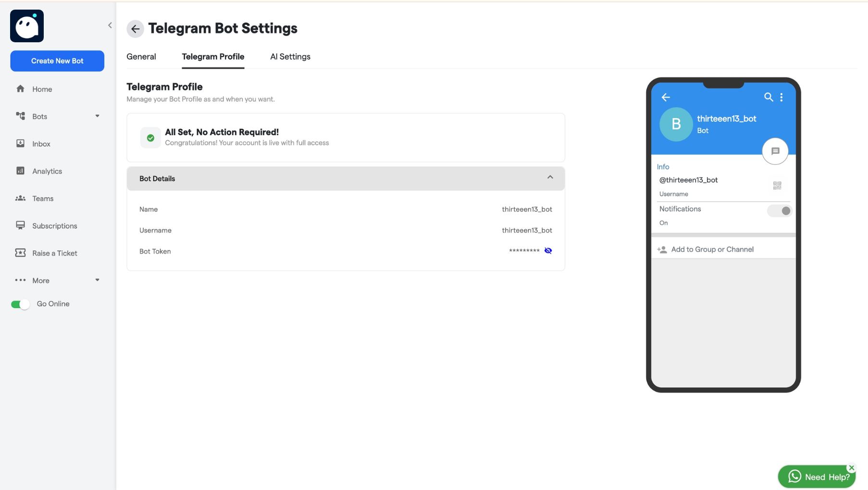Click the Name value thirteeen13_bot

coord(527,209)
